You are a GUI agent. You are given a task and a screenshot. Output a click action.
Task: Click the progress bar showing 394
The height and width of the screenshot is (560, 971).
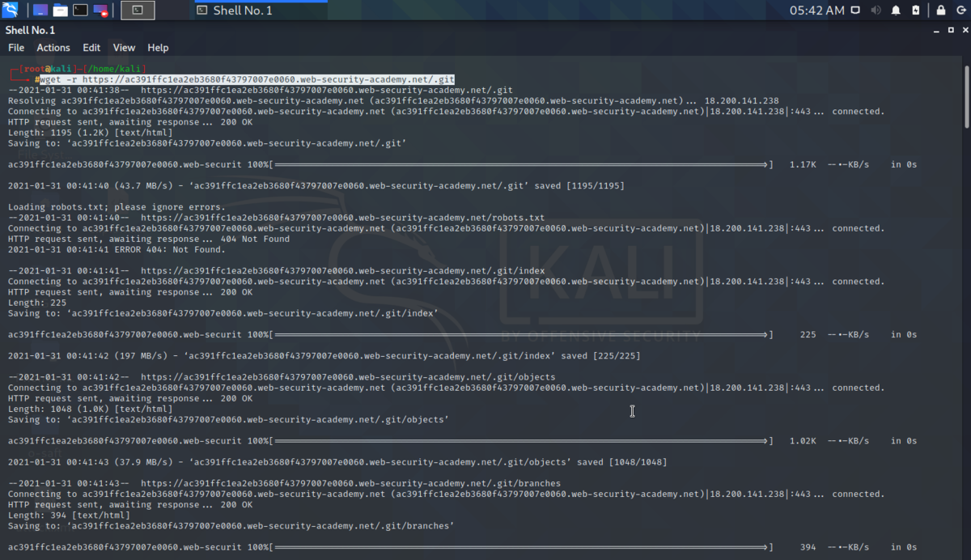click(x=521, y=547)
